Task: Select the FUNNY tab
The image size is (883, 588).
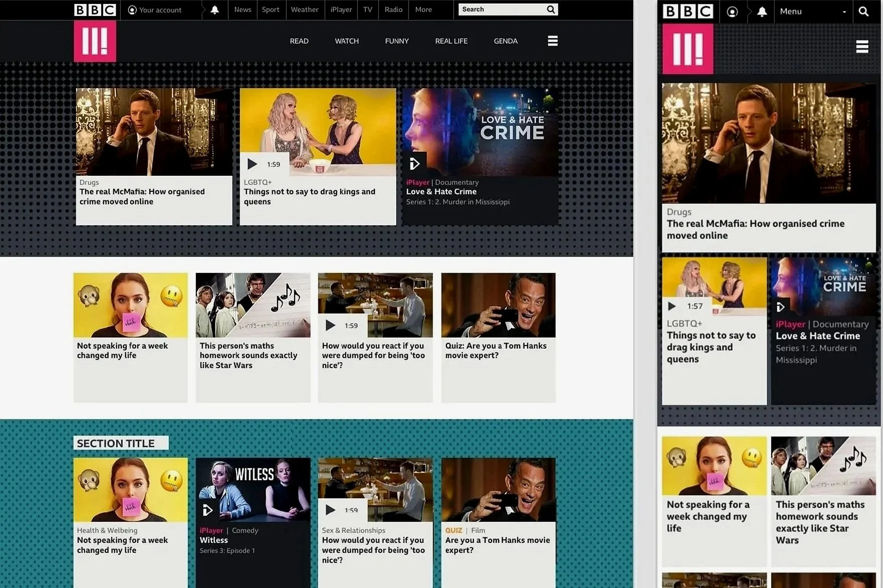Action: pos(397,41)
